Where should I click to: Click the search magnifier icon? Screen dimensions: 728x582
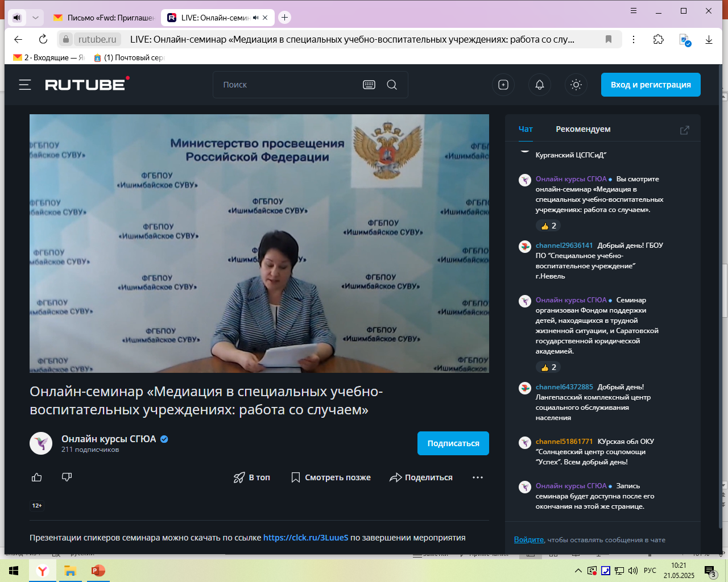[392, 85]
